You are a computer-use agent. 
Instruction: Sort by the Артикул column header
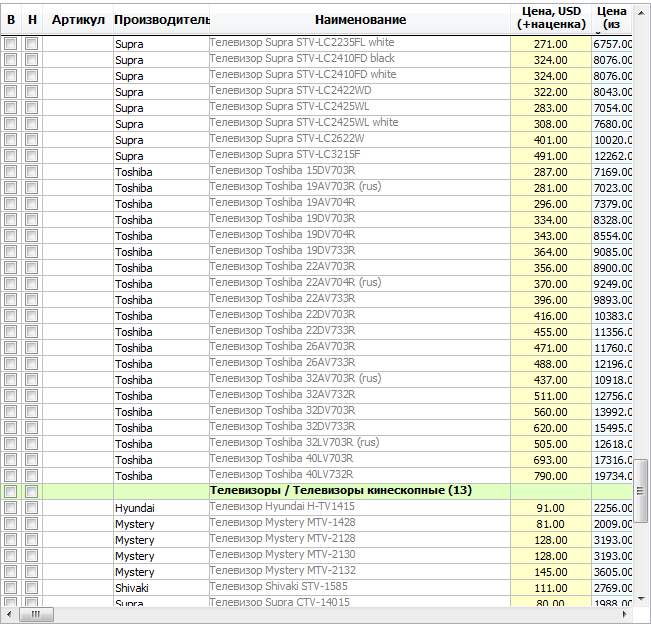click(x=78, y=20)
